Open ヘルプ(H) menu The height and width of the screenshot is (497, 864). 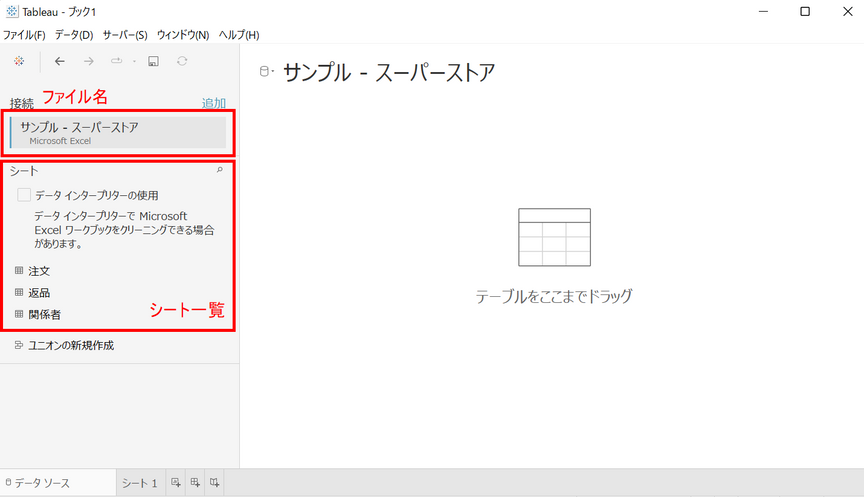[239, 35]
